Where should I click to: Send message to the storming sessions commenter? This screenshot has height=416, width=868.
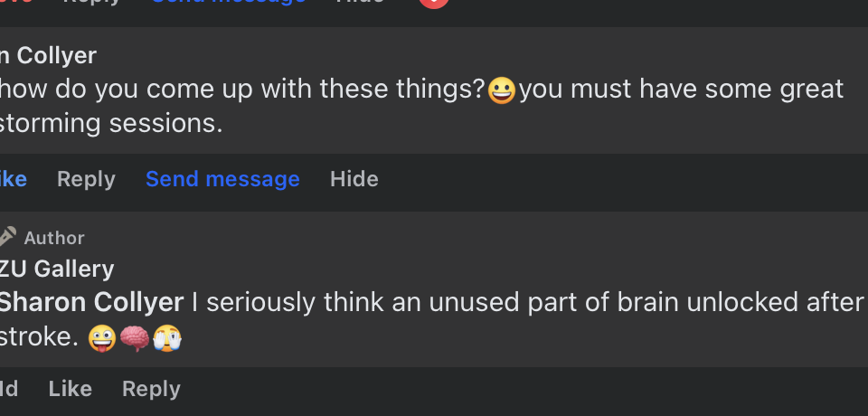tap(222, 179)
